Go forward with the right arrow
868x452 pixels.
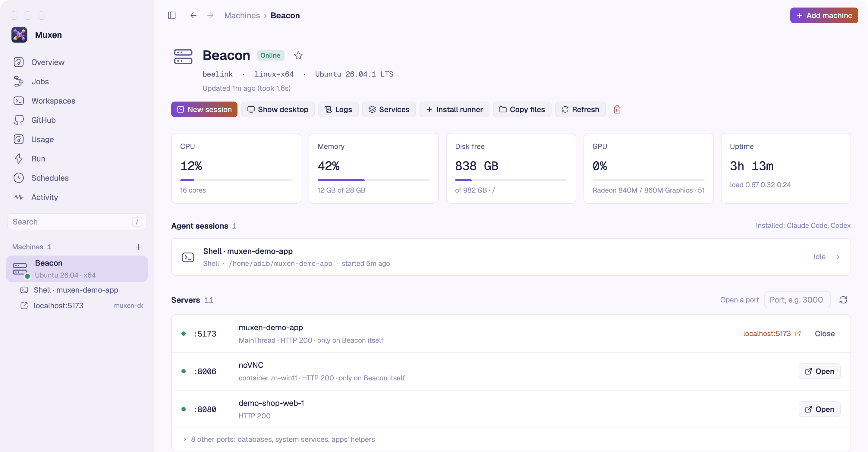point(210,15)
